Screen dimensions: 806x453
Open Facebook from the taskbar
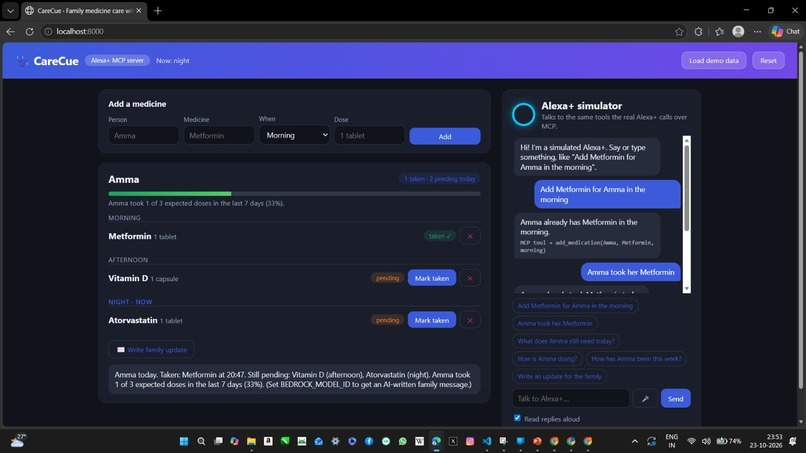369,441
